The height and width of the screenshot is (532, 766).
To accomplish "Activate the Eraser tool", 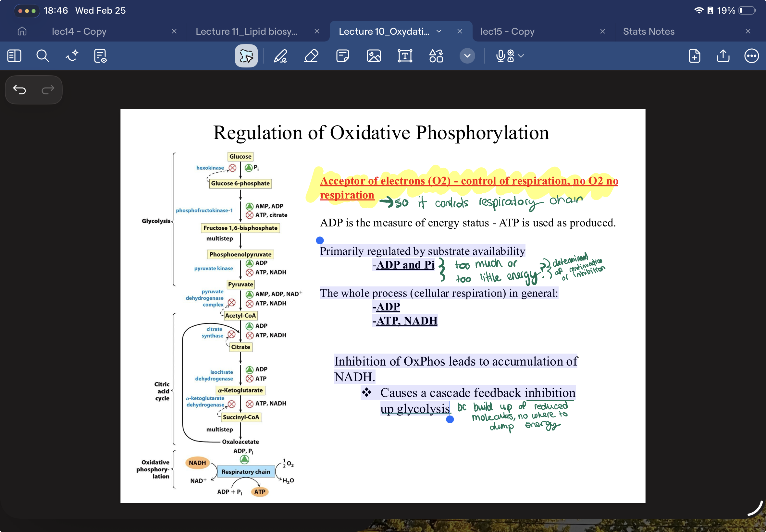I will (x=311, y=56).
